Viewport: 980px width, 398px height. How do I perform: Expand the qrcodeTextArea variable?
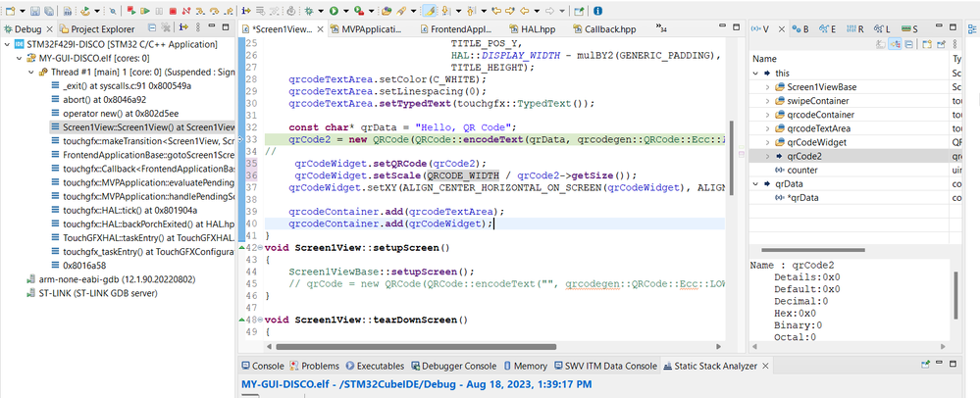click(767, 128)
